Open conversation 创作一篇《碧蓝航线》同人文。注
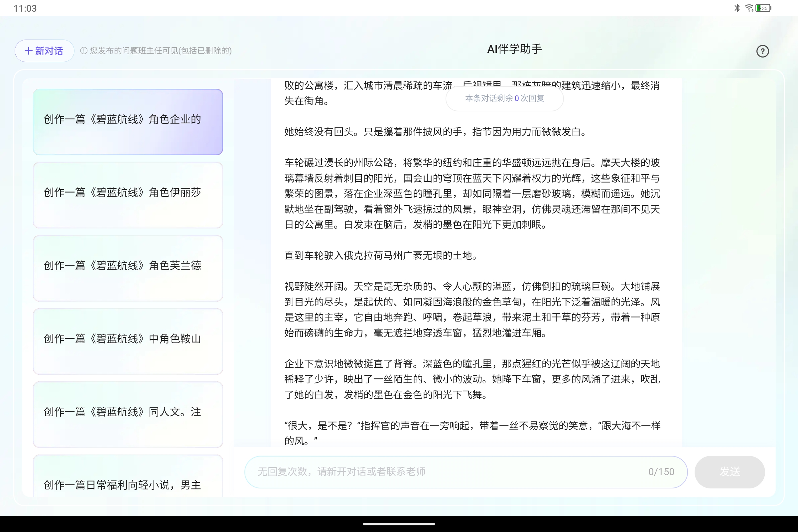798x532 pixels. coord(128,415)
